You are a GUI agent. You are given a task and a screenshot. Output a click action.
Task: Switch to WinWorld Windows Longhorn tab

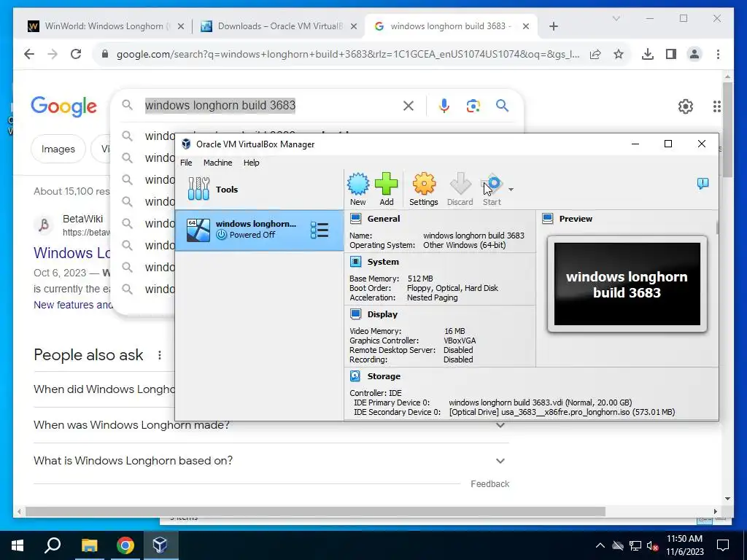tap(107, 26)
